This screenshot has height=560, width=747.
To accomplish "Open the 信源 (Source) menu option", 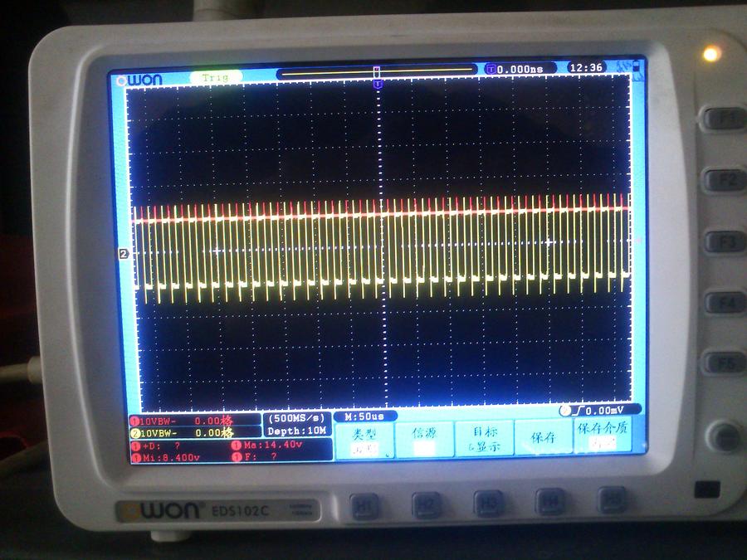I will coord(424,439).
